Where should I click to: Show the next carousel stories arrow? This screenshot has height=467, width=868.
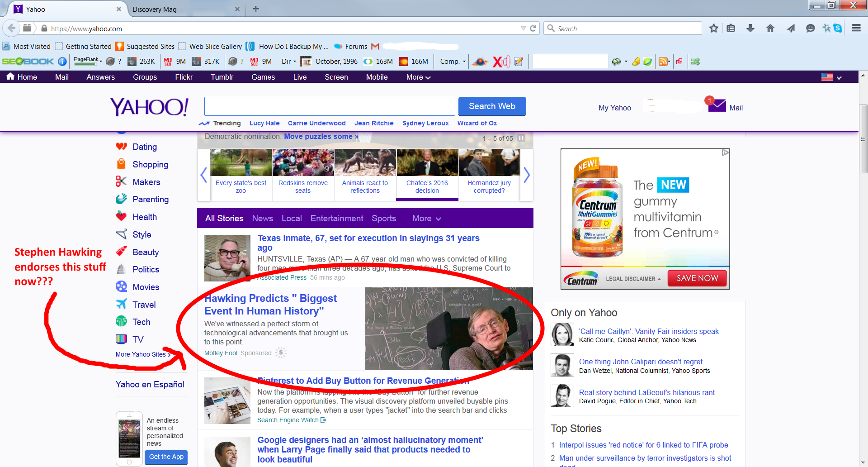527,175
